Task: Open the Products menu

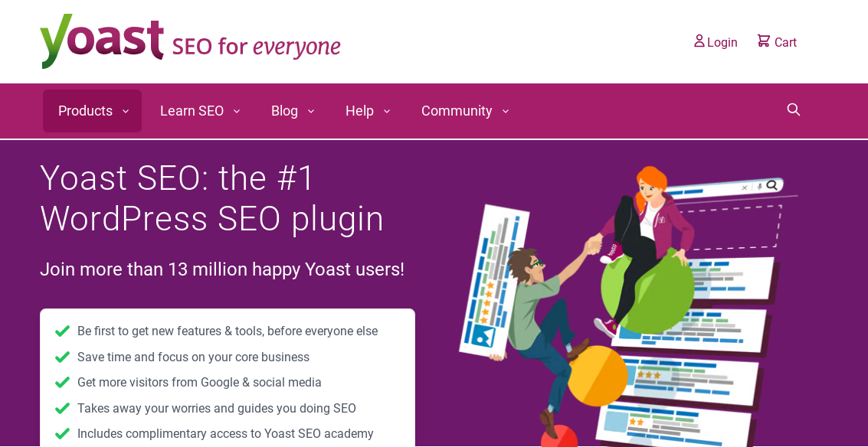Action: tap(93, 111)
